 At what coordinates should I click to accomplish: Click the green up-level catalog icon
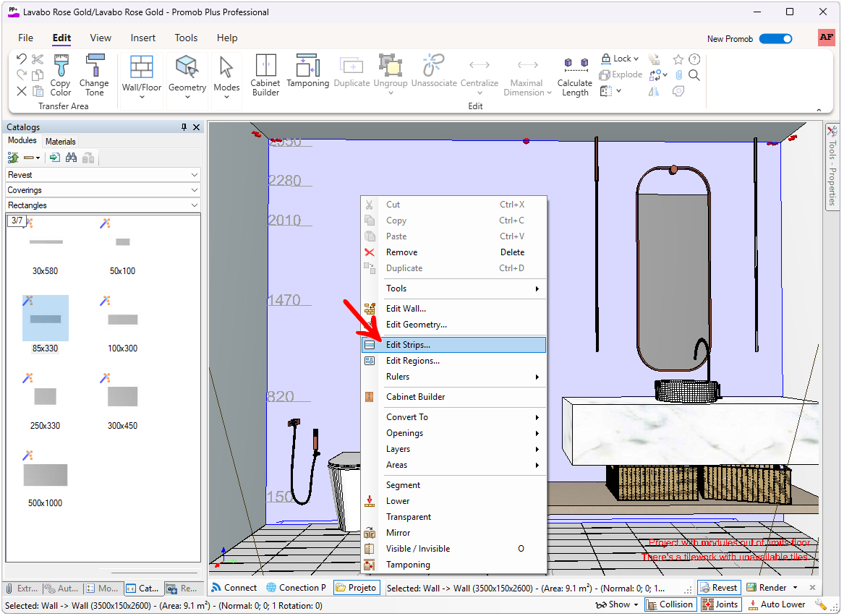[14, 158]
